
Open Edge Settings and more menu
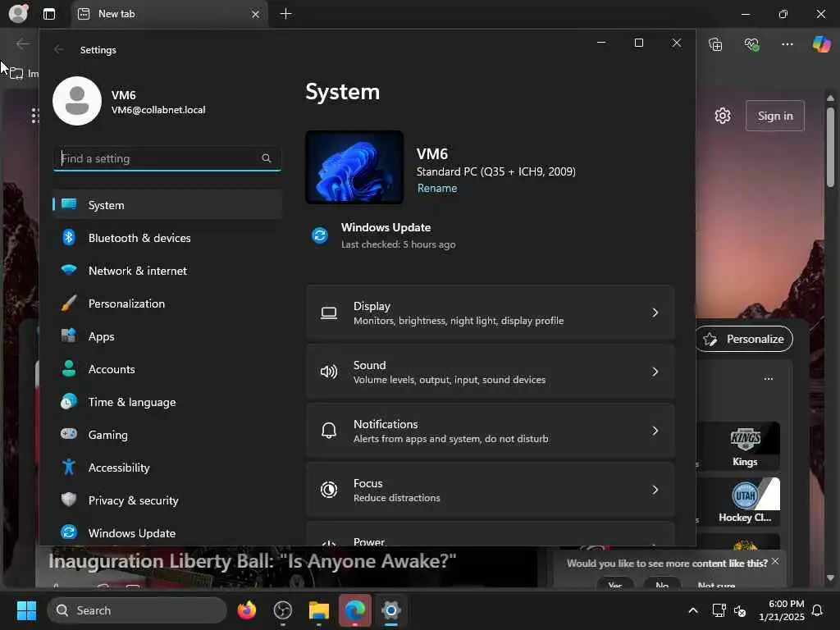(787, 44)
